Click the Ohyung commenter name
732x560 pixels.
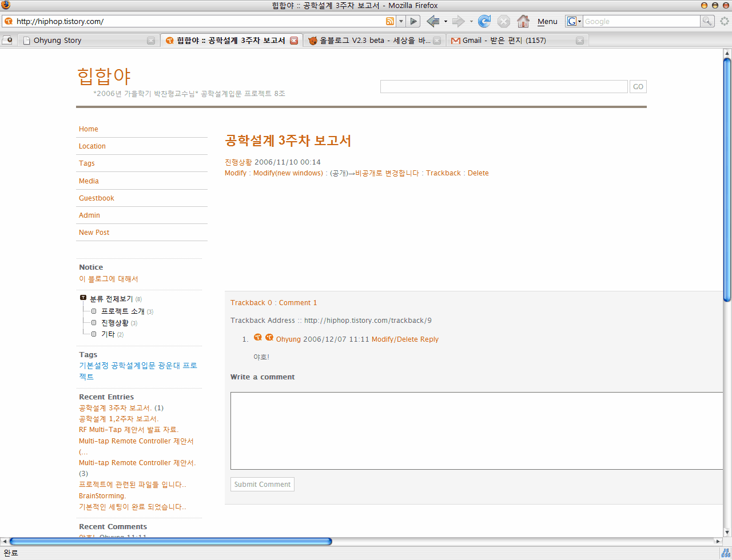tap(288, 339)
